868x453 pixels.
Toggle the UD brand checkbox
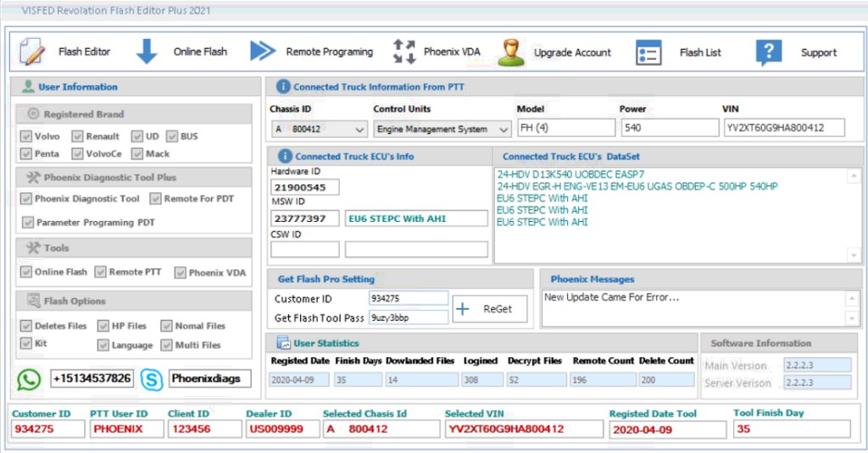tap(137, 136)
